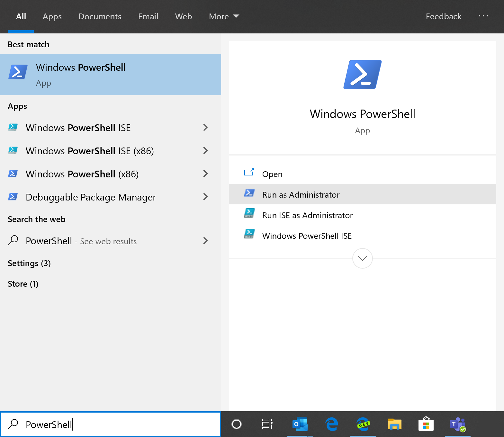Screen dimensions: 504x437
Task: Open Microsoft Teams from taskbar
Action: 457,424
